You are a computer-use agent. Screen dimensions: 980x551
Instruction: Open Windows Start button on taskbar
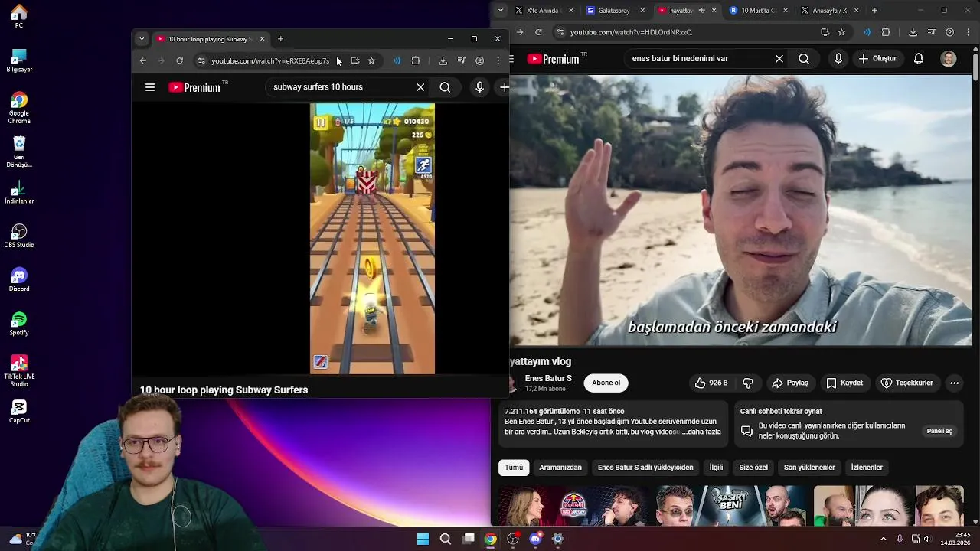click(x=423, y=539)
